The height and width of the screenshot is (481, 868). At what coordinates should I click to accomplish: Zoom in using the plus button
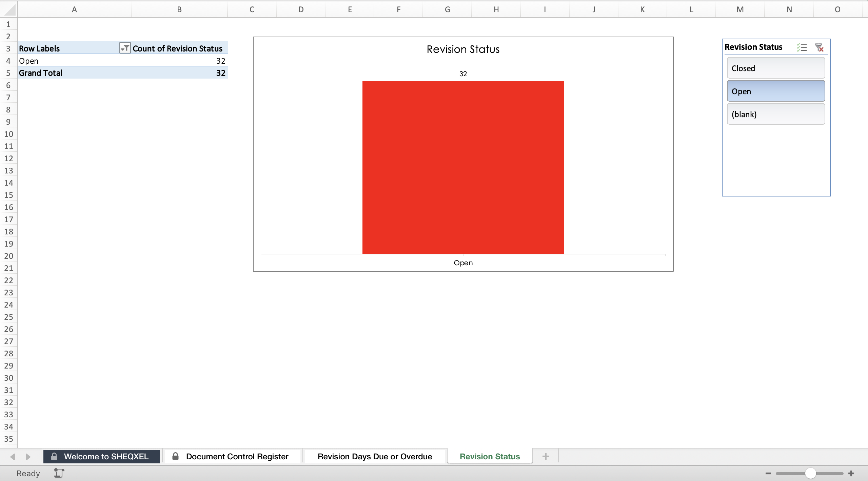coord(851,473)
